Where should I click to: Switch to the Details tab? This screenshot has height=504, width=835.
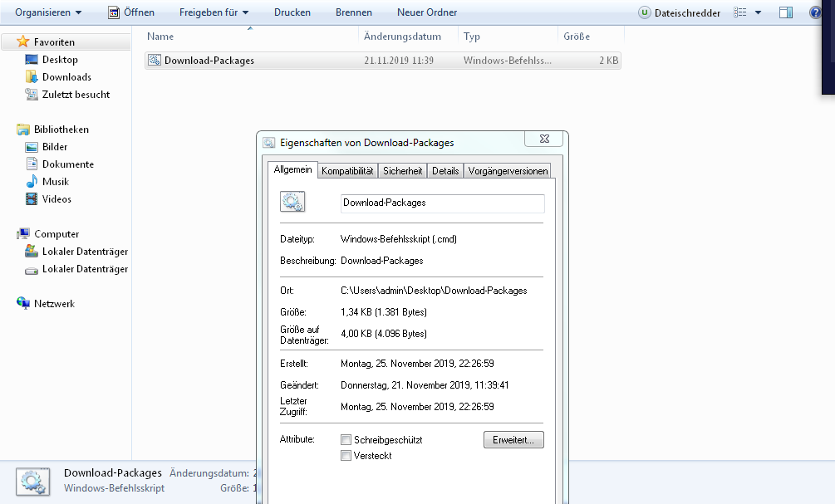445,171
